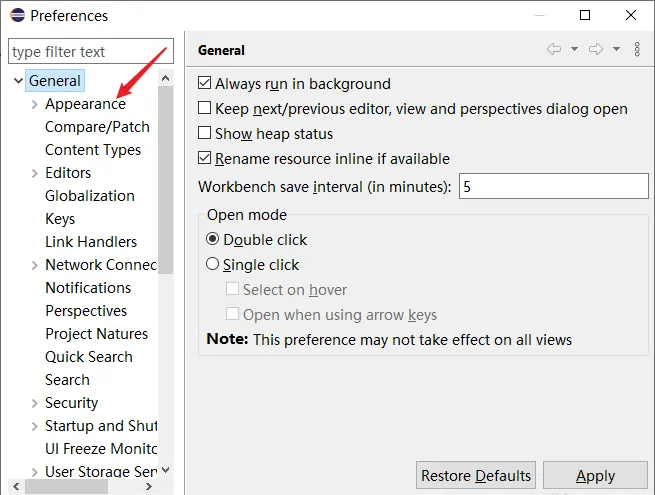Select the Single click open mode

tap(212, 265)
